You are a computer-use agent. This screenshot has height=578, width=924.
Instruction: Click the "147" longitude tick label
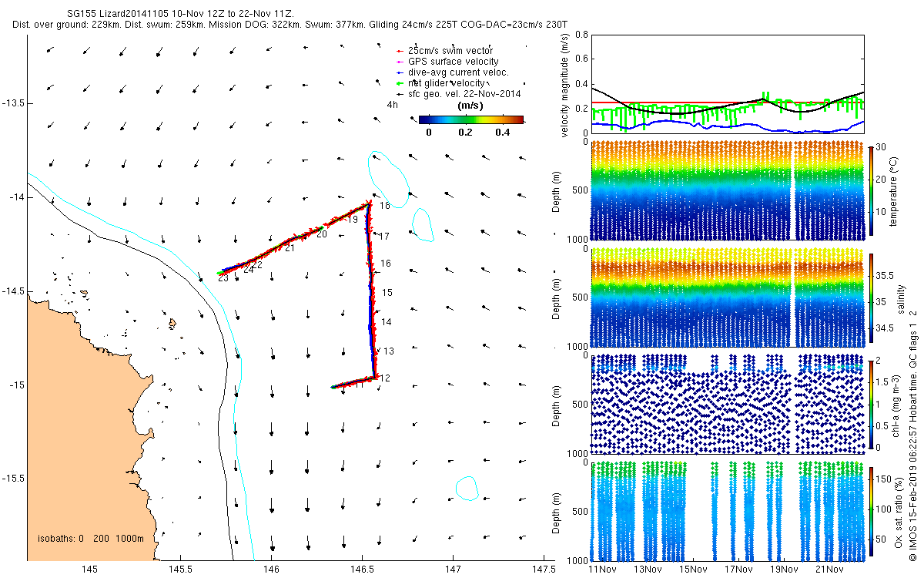pos(453,570)
